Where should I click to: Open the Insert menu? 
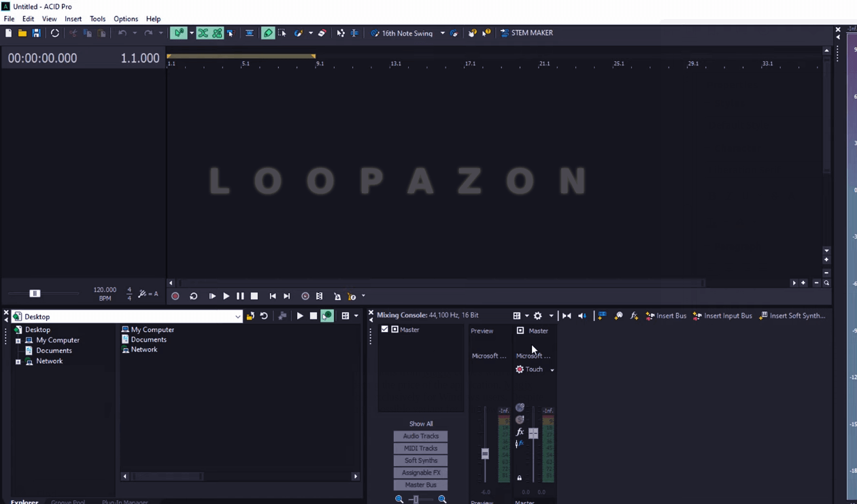tap(73, 19)
